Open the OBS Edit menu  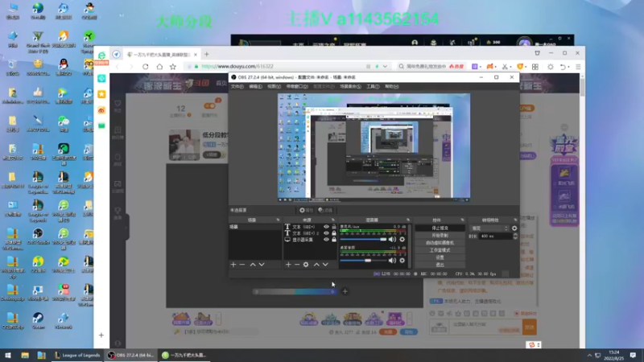click(255, 87)
